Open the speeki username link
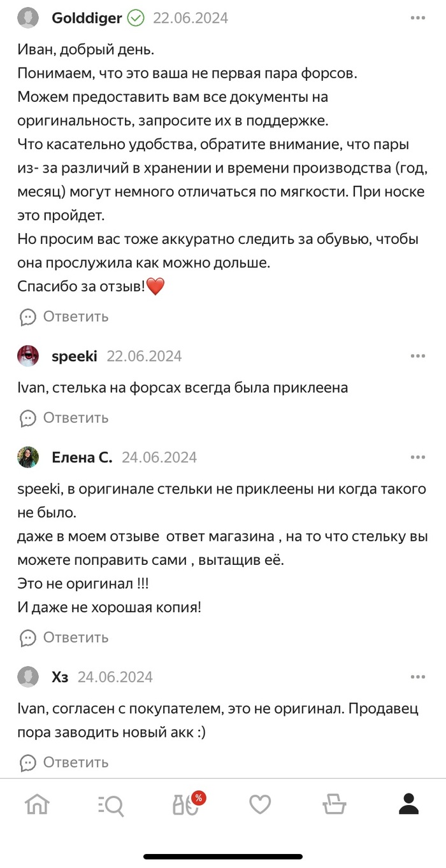This screenshot has width=446, height=868. pos(74,356)
